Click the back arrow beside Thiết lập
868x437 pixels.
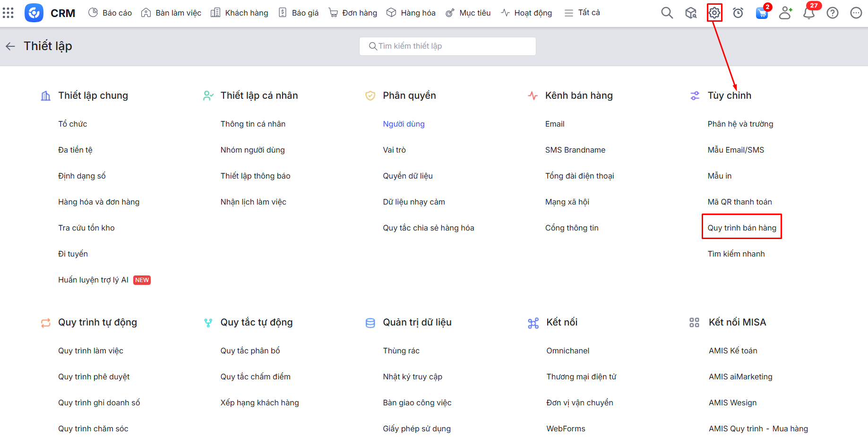pyautogui.click(x=10, y=46)
